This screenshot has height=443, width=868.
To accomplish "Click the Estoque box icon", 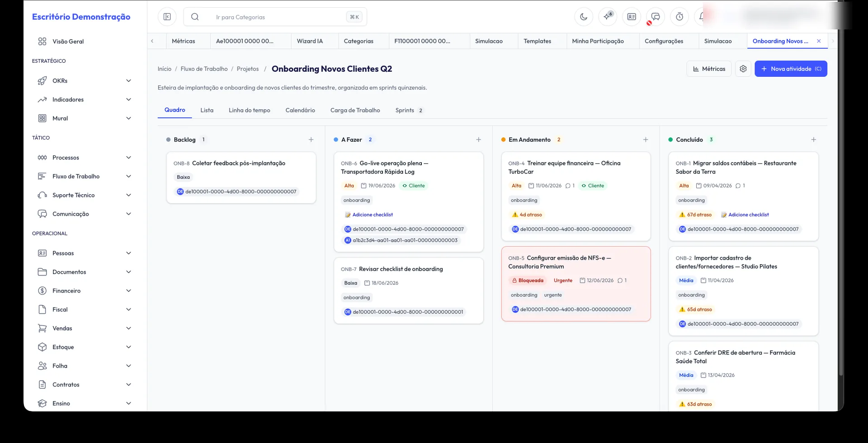I will 42,347.
